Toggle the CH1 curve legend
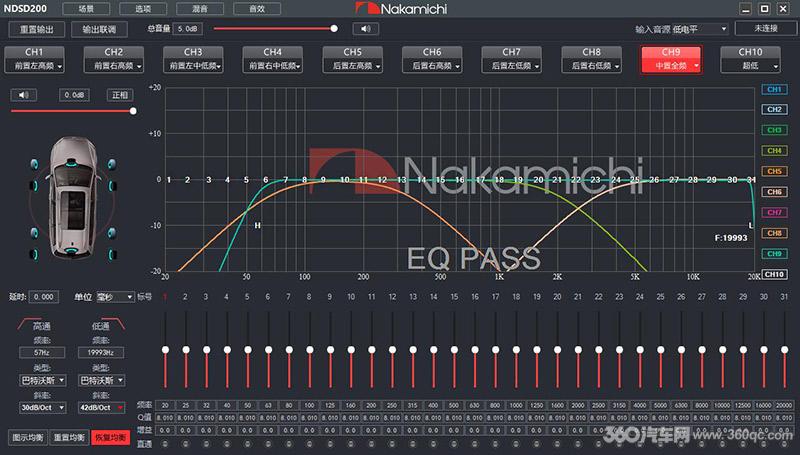This screenshot has height=455, width=800. [774, 89]
